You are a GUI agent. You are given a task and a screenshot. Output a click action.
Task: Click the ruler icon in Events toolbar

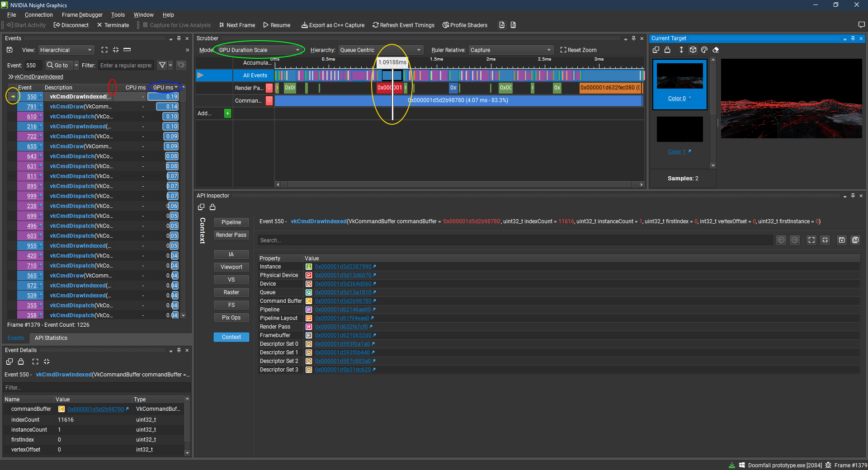click(x=127, y=50)
